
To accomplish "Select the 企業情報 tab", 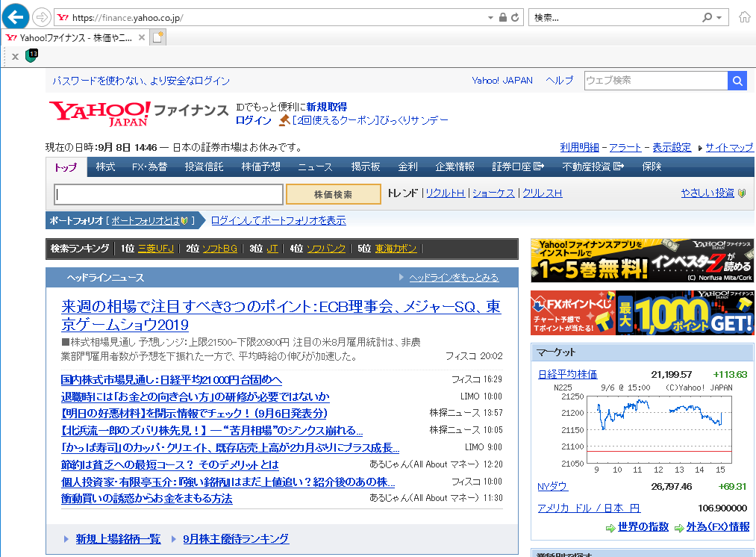I will 454,167.
